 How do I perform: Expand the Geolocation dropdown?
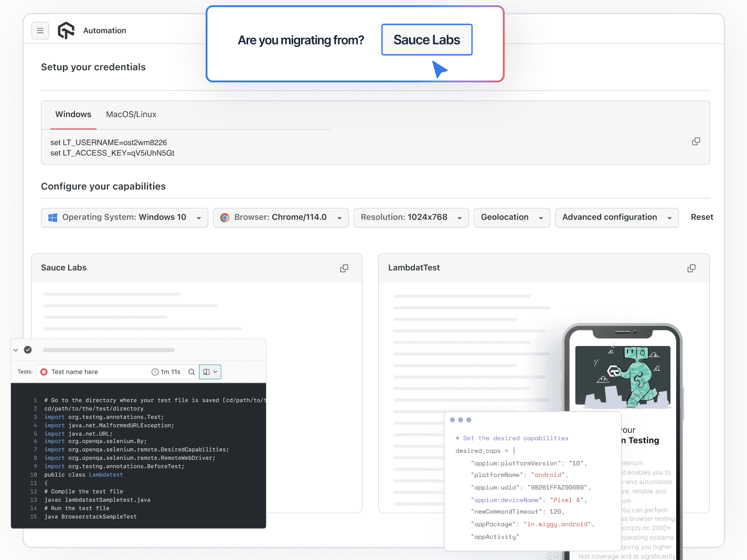[x=511, y=218]
